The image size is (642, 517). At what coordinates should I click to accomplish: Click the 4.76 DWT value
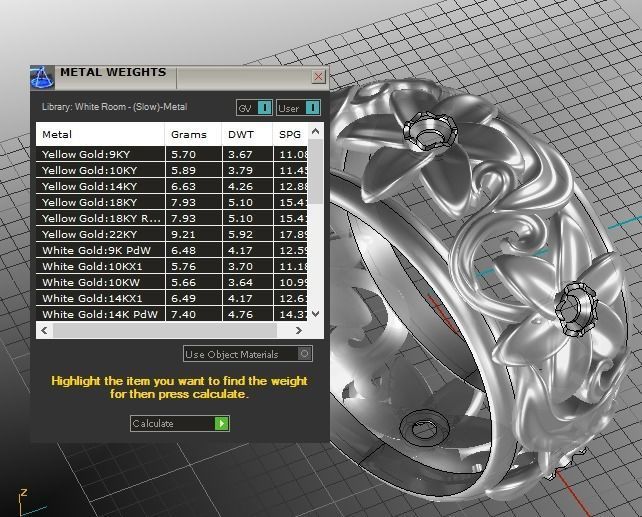coord(240,314)
